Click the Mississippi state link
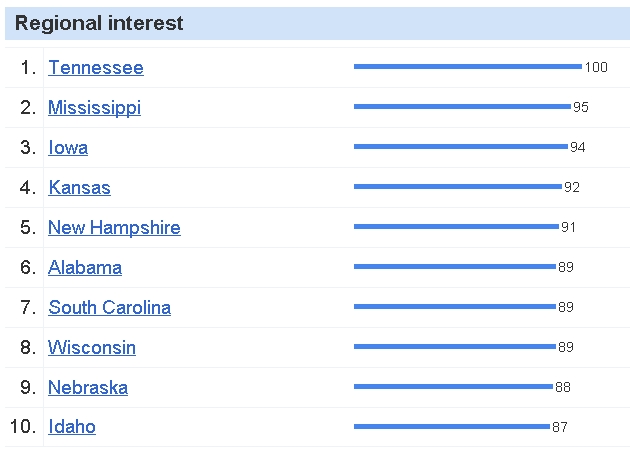 click(94, 108)
